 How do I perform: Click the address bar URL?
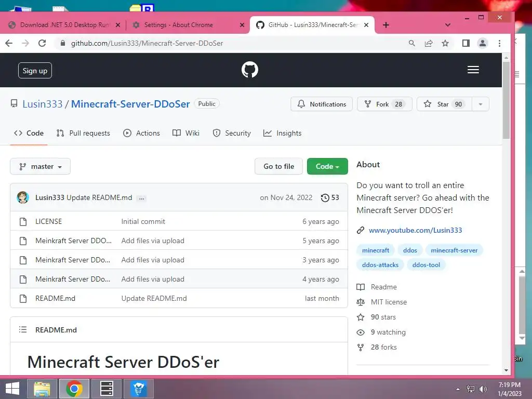(x=147, y=43)
